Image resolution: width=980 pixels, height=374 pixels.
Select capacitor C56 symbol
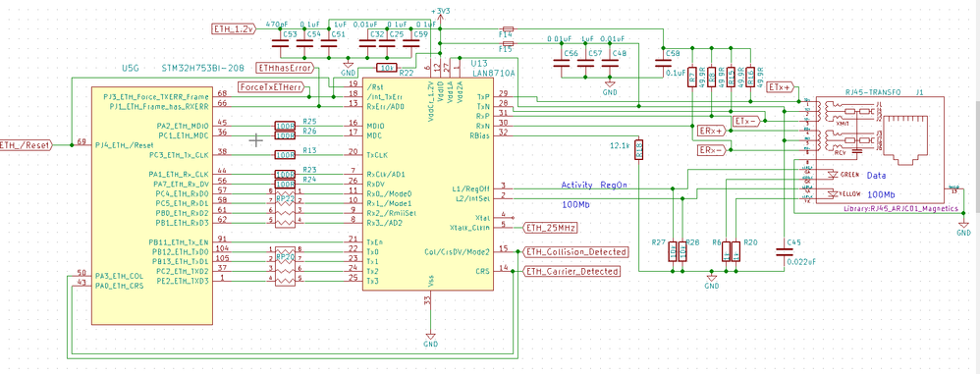point(562,63)
